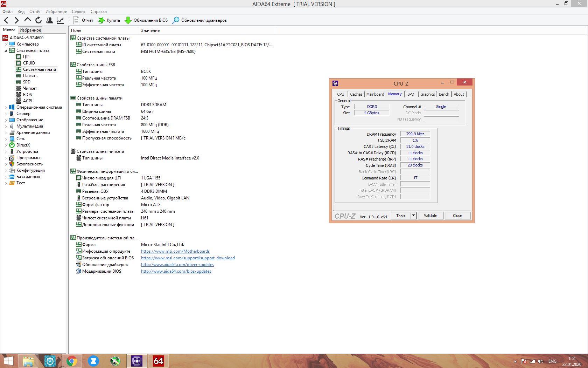Switch to the Bench tab in CPU-Z
588x368 pixels.
pyautogui.click(x=444, y=94)
